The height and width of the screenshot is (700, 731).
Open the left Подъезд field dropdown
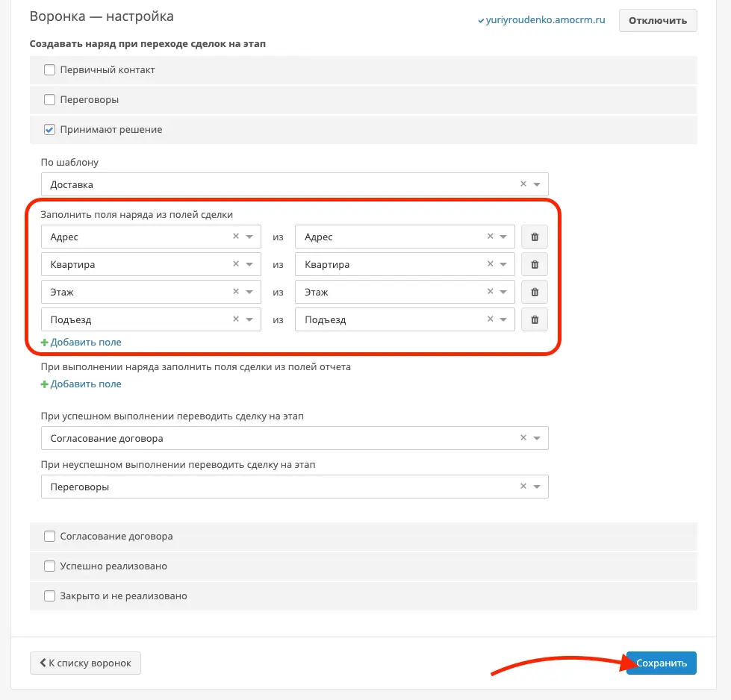click(151, 319)
